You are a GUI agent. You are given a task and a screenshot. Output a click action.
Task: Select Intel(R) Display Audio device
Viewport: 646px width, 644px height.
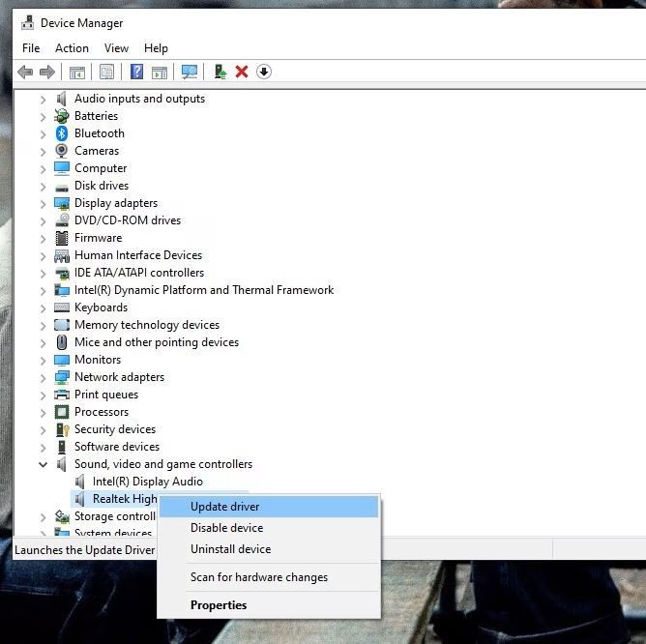coord(148,482)
